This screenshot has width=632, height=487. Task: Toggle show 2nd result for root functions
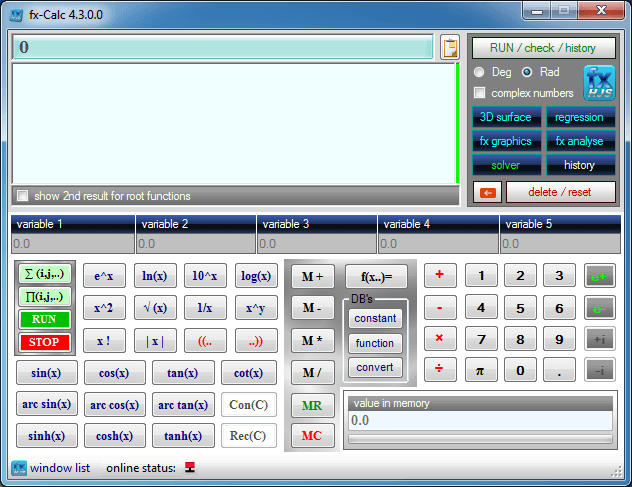click(23, 196)
